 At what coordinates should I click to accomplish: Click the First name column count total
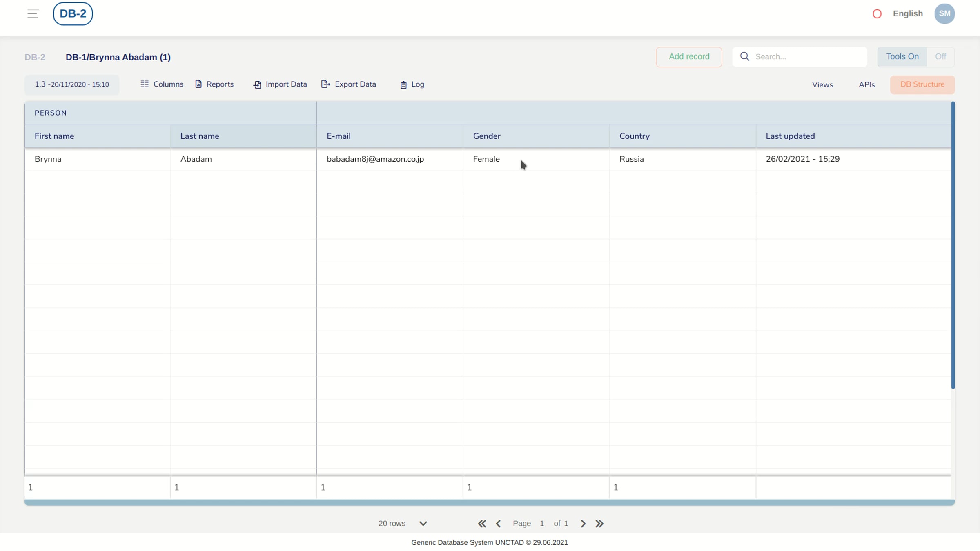pyautogui.click(x=98, y=487)
